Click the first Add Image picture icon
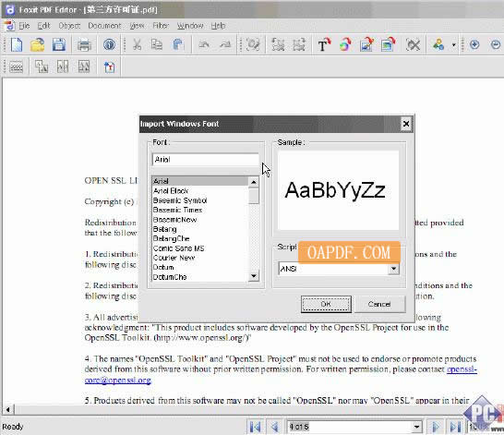The width and height of the screenshot is (504, 435). coord(366,44)
